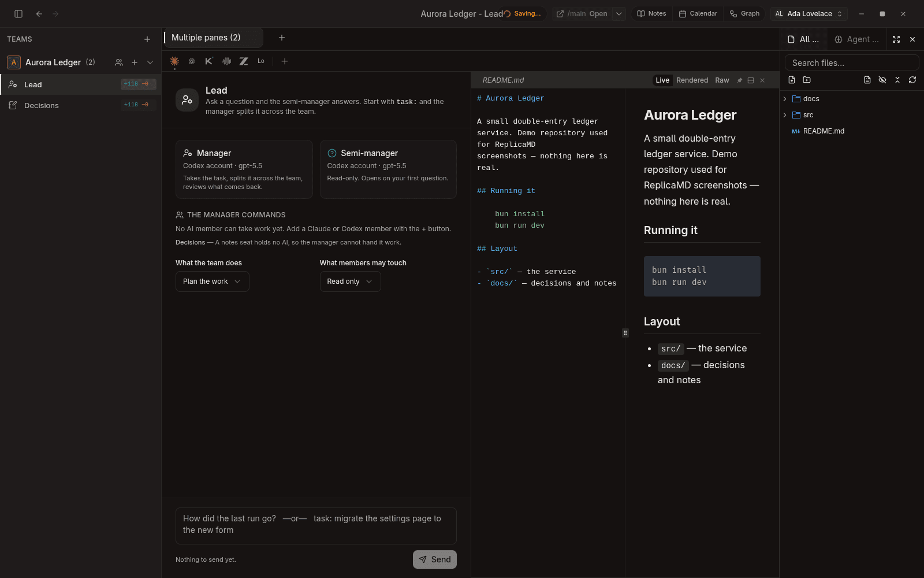This screenshot has height=578, width=924.
Task: Open the Calendar view
Action: click(698, 14)
